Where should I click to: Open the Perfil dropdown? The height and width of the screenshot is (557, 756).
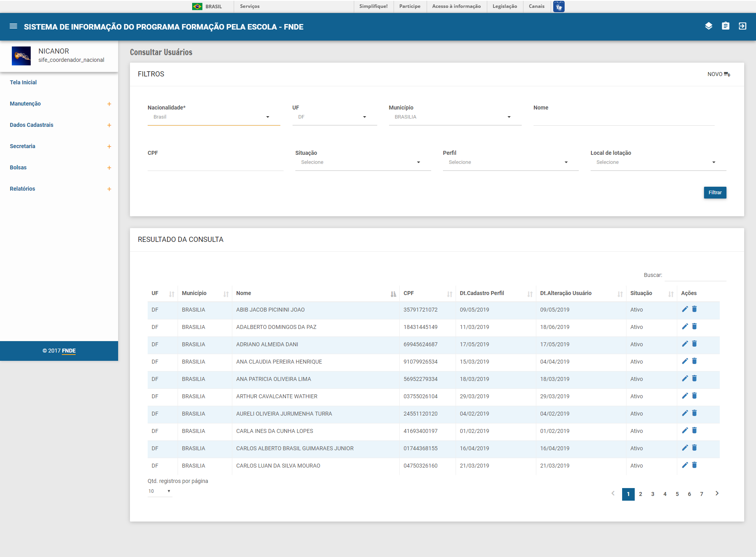pos(510,162)
